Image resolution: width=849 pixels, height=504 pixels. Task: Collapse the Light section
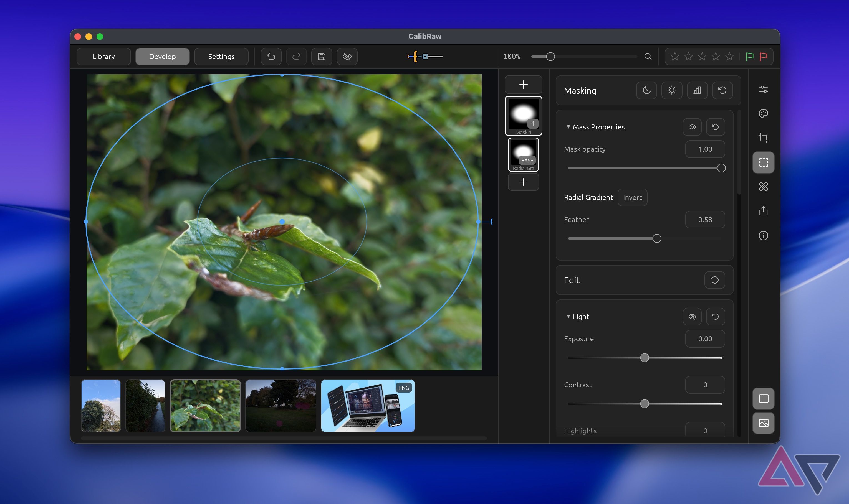click(x=568, y=317)
